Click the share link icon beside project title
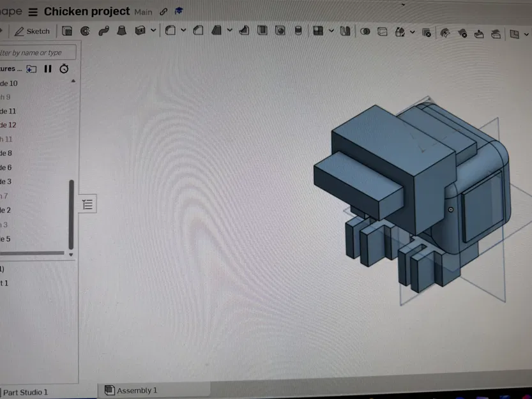This screenshot has width=532, height=399. point(162,11)
